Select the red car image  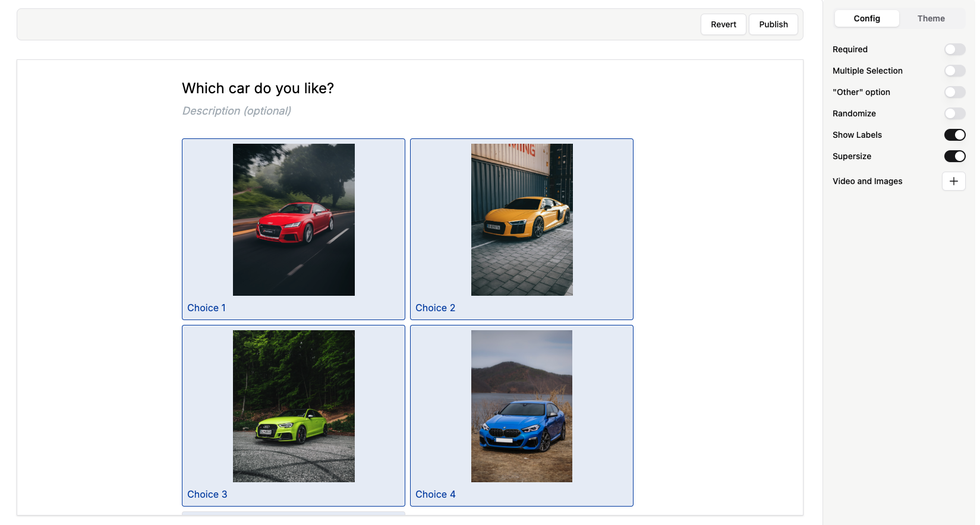coord(294,220)
